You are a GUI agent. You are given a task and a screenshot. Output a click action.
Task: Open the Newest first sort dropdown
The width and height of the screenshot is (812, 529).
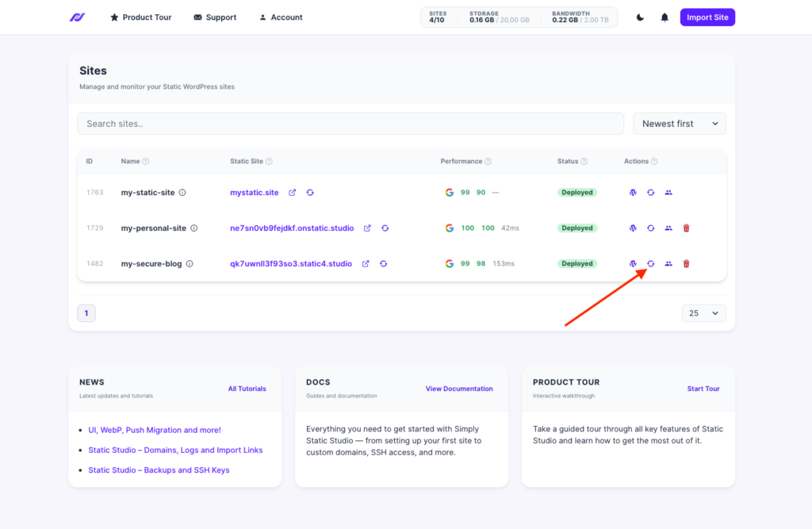coord(680,124)
